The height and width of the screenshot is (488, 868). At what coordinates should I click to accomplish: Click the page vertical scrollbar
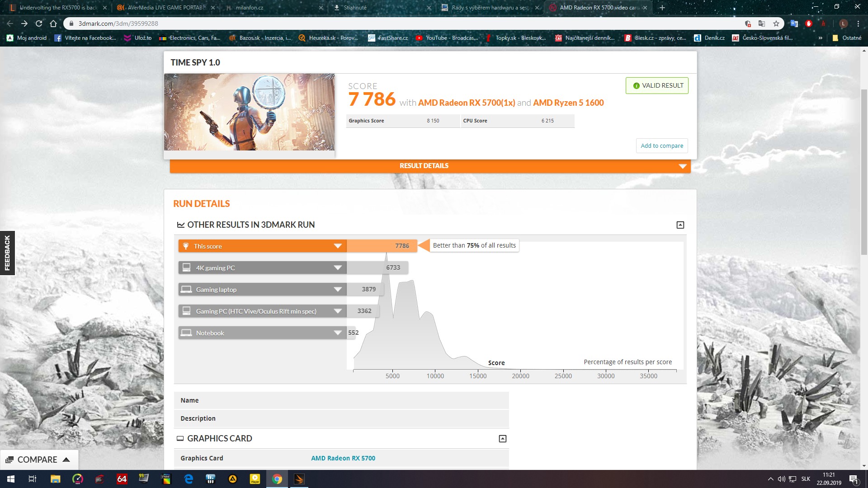click(864, 172)
